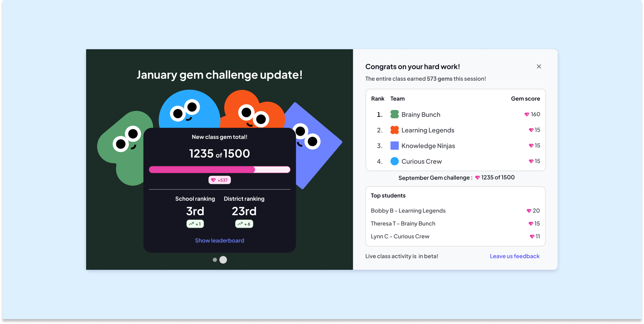
Task: Click the Brainy Bunch green team icon
Action: pyautogui.click(x=394, y=114)
